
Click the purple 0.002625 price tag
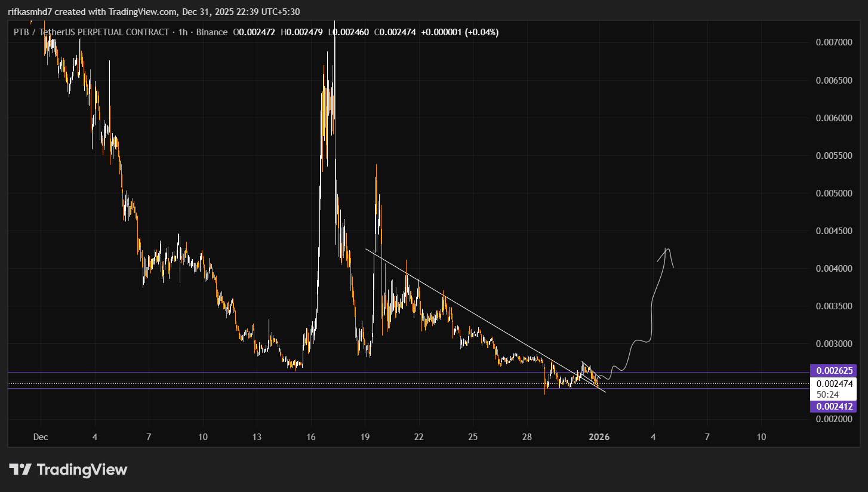[833, 370]
